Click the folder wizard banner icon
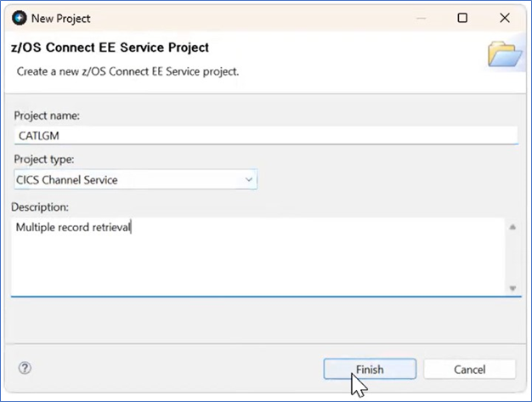The height and width of the screenshot is (402, 532). point(505,54)
